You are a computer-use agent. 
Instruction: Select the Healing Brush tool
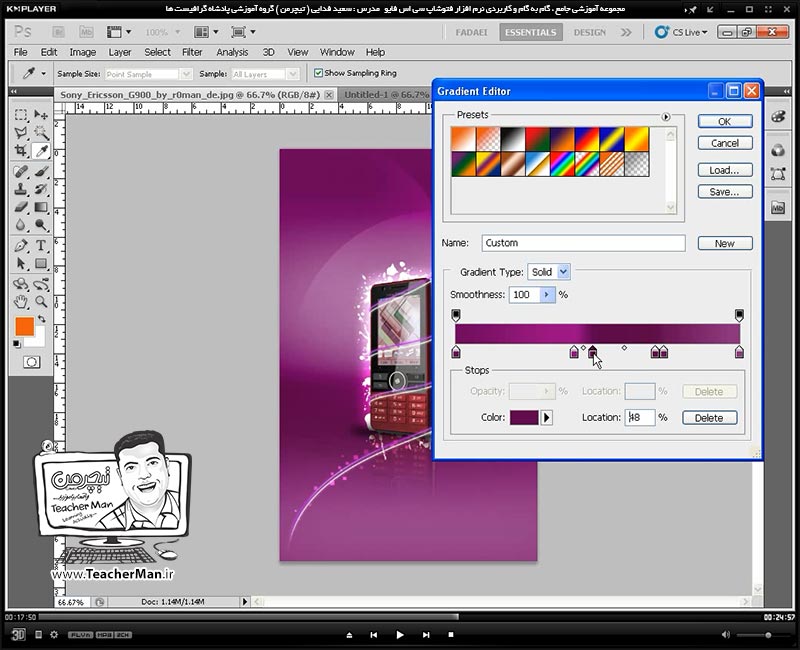click(x=21, y=171)
